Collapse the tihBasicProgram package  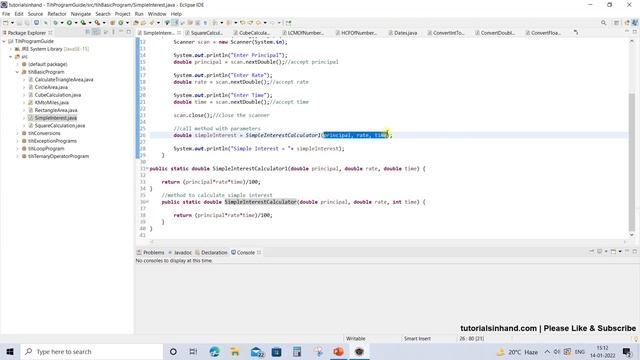click(18, 72)
